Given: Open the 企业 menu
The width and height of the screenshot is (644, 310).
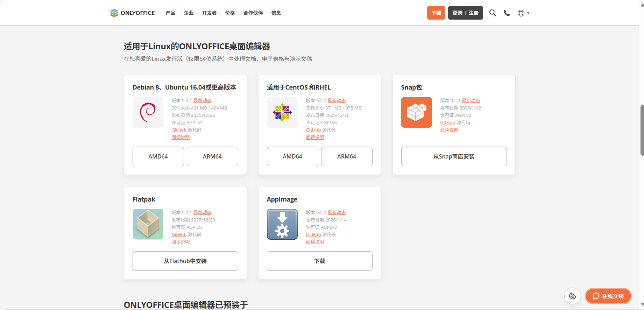Looking at the screenshot, I should pyautogui.click(x=189, y=13).
